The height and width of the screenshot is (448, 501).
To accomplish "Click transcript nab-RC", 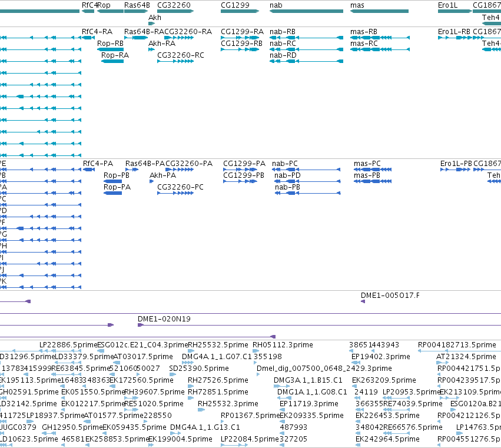I will tap(283, 43).
